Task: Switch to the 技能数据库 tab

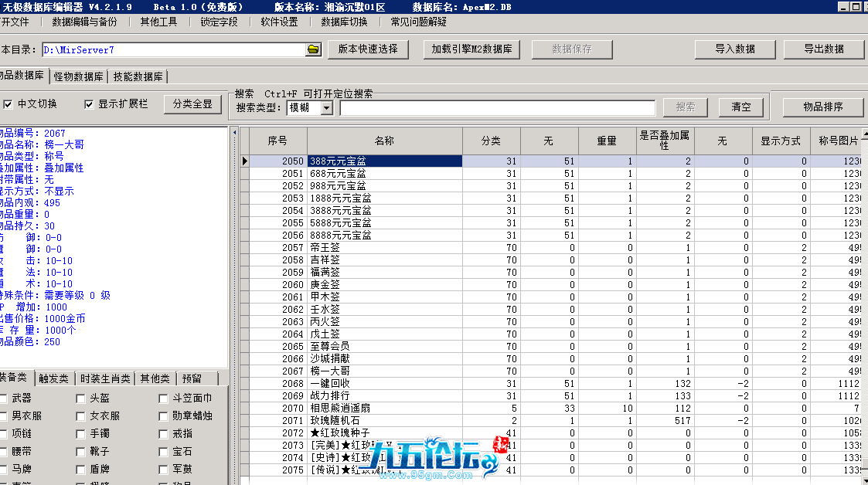Action: point(138,76)
